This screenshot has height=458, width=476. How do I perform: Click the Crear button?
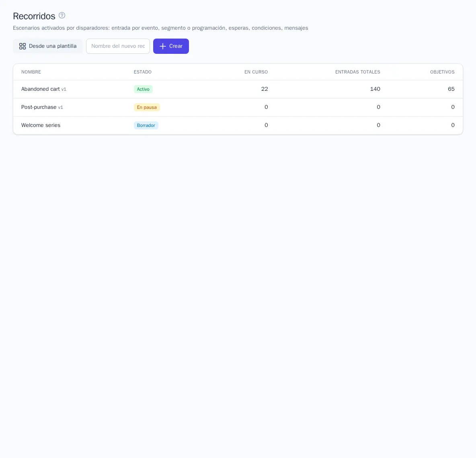pyautogui.click(x=171, y=46)
